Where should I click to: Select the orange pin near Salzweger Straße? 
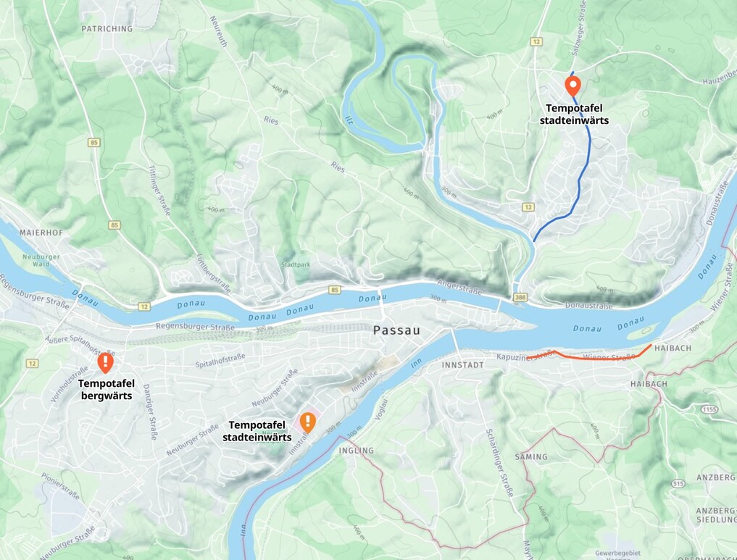572,86
